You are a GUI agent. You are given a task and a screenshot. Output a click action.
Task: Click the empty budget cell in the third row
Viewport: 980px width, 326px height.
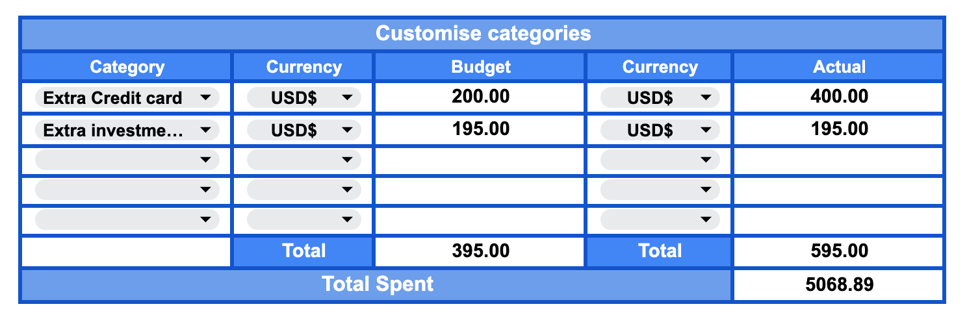pyautogui.click(x=481, y=160)
